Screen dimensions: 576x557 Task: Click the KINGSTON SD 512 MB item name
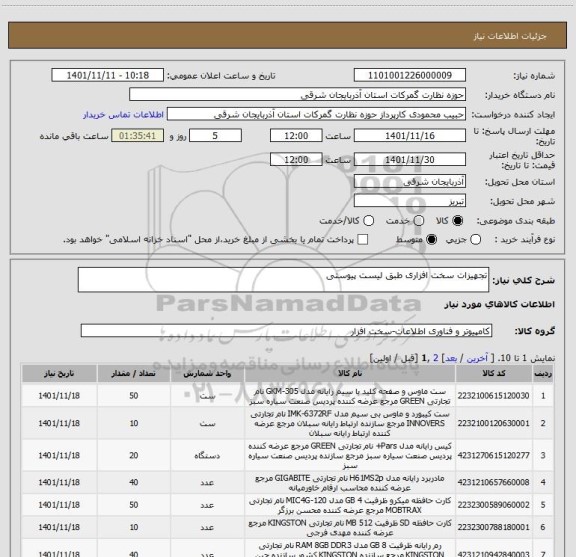coord(350,528)
